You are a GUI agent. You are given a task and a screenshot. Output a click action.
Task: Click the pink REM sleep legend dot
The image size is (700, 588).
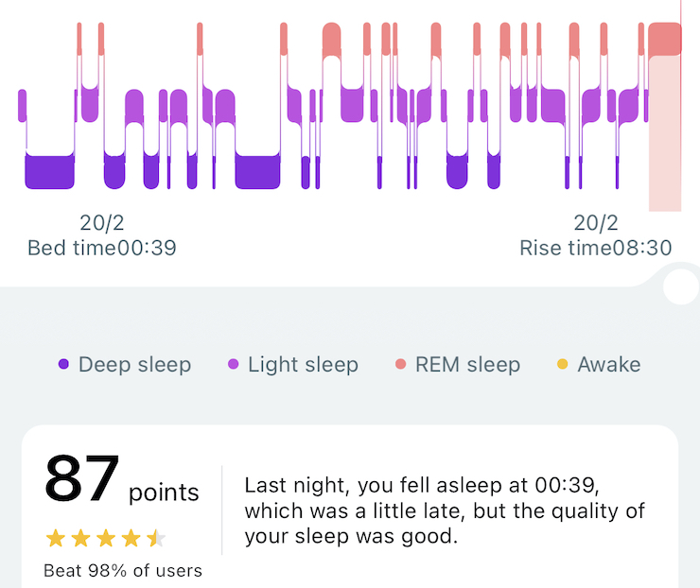(401, 365)
